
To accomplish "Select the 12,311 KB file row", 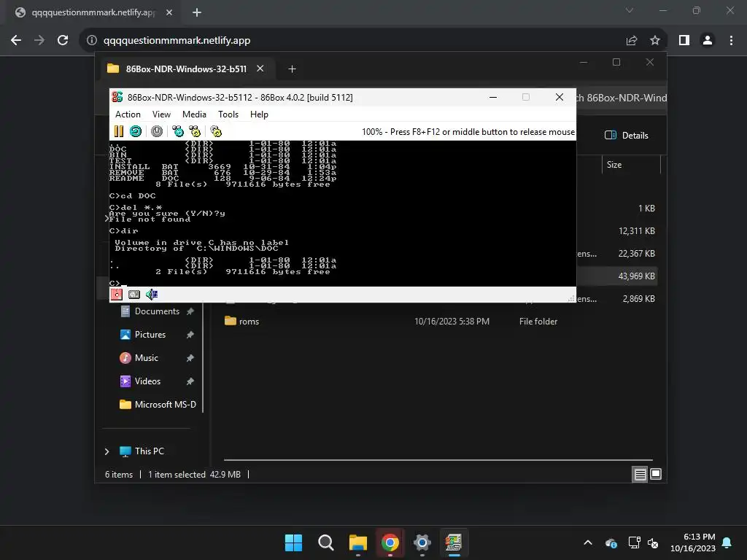I will (636, 231).
